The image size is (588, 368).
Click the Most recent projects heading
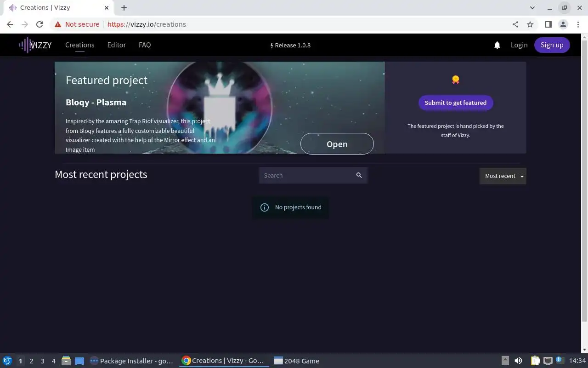tap(101, 174)
